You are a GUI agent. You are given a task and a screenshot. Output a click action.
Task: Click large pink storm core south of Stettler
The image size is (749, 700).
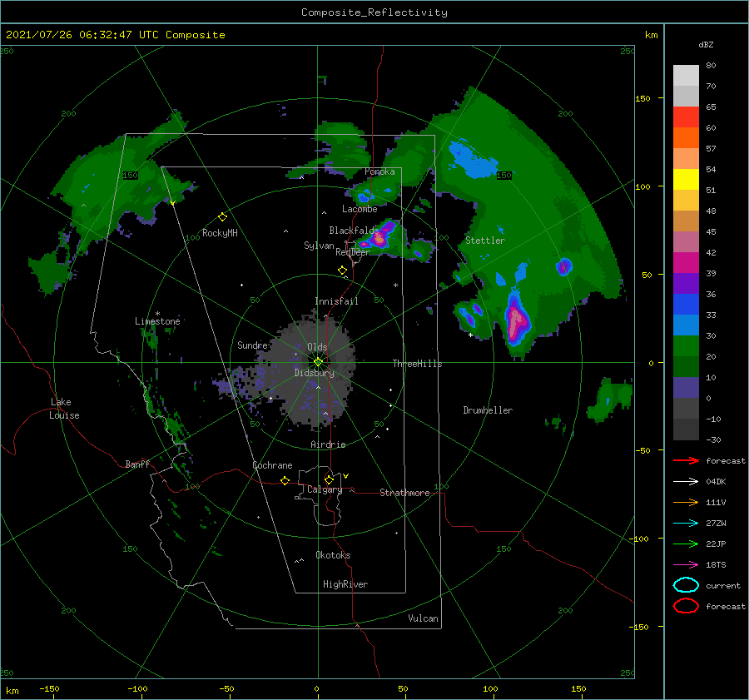516,320
